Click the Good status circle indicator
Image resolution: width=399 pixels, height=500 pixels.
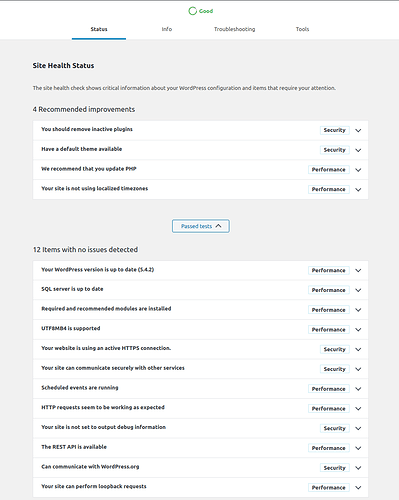193,11
